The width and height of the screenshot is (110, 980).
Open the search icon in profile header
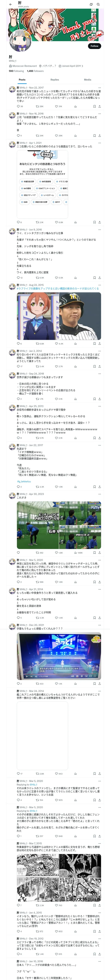tap(98, 5)
